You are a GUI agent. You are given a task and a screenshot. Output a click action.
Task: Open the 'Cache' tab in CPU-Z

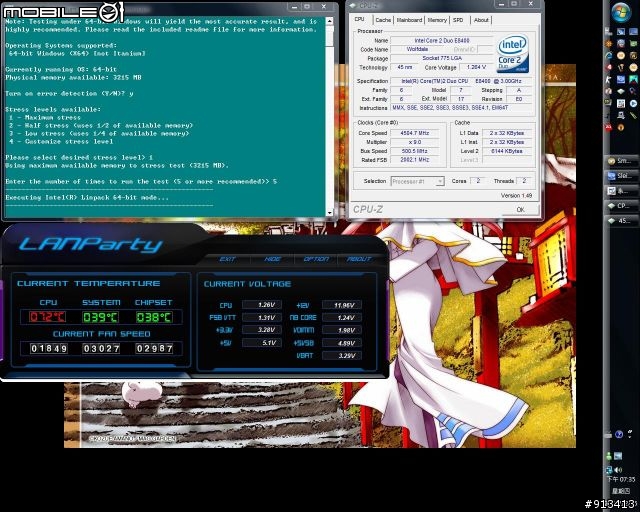click(383, 20)
